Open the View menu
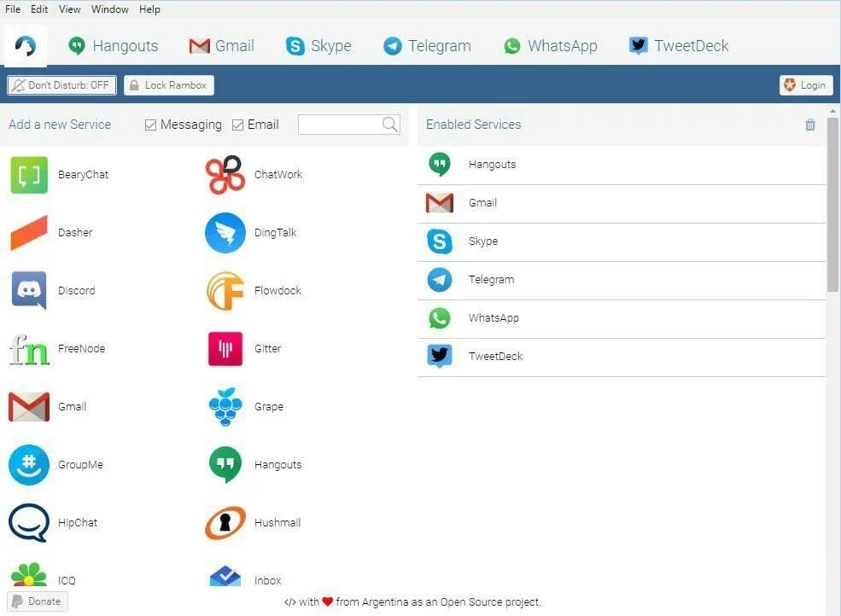Viewport: 841px width, 616px height. [x=70, y=9]
